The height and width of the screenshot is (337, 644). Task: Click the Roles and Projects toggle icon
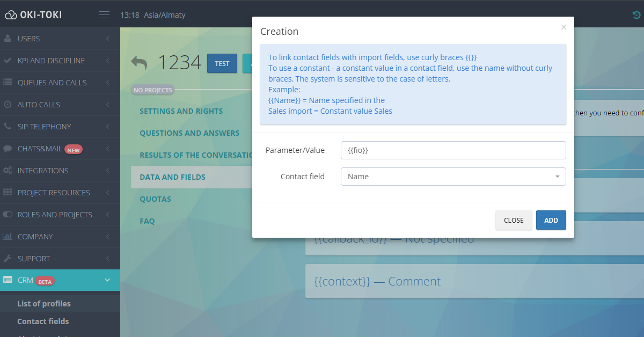[x=8, y=215]
